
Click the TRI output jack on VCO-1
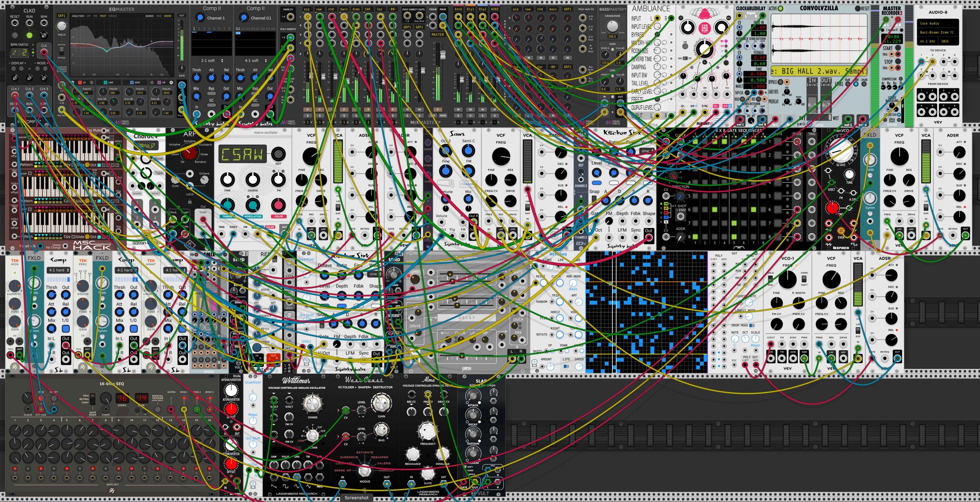click(782, 359)
